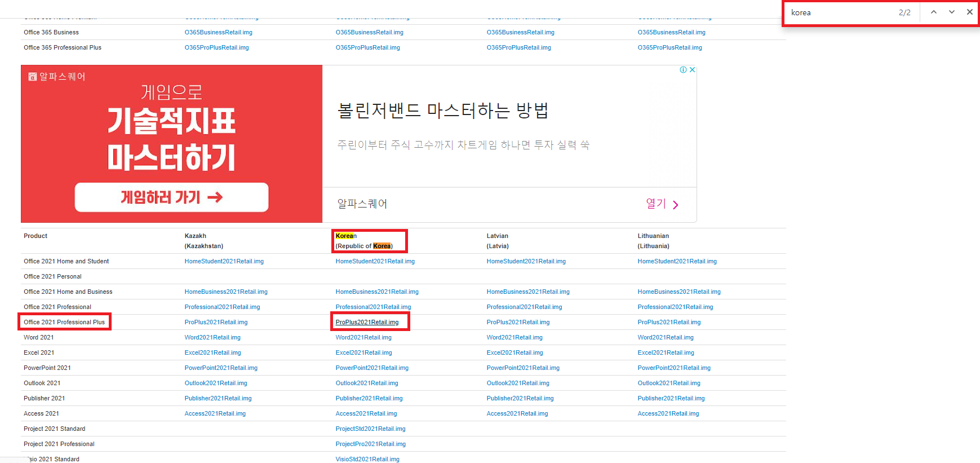
Task: Open Kazakh HomeStudent2021Retail.img link
Action: 224,261
